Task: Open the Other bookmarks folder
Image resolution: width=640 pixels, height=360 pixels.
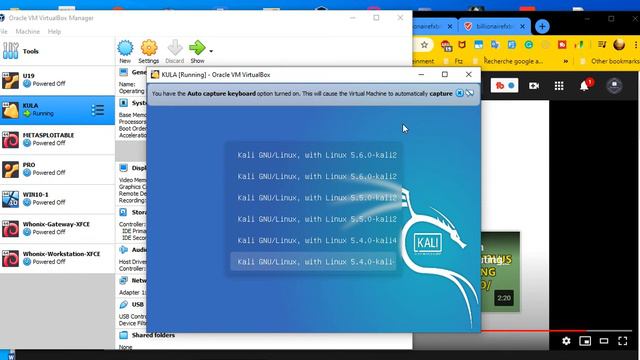Action: 610,61
